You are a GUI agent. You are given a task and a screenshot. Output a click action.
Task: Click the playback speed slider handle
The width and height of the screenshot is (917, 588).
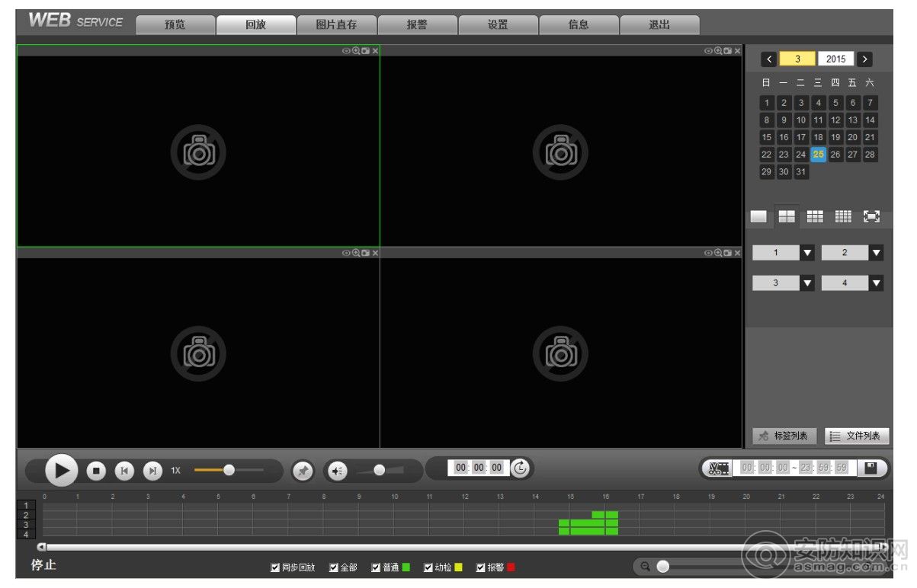point(229,470)
